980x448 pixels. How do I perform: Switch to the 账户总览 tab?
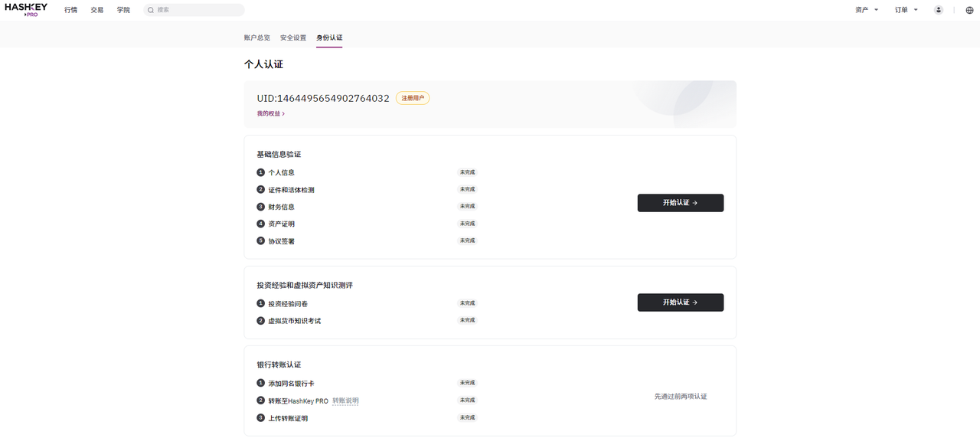257,38
